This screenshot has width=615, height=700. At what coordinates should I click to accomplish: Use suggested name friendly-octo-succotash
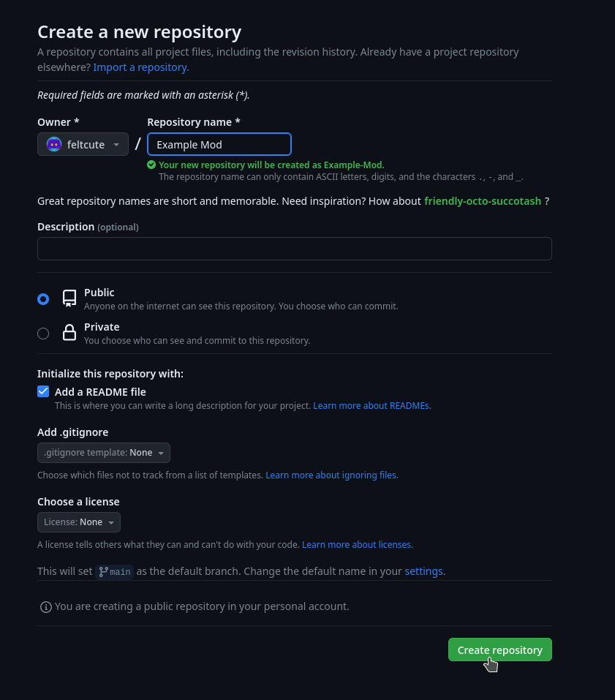pos(483,200)
